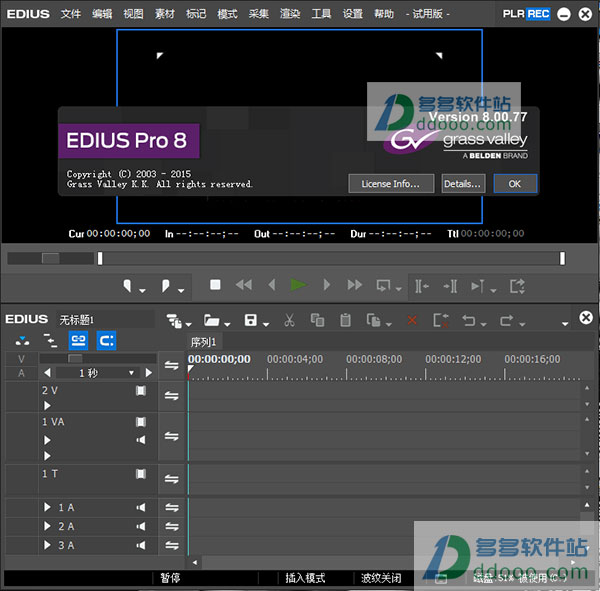
Task: Click the Set Out point icon
Action: (x=165, y=286)
